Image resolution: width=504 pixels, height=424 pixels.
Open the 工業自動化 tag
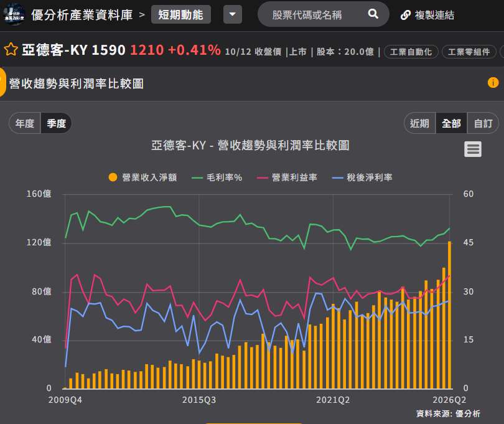pyautogui.click(x=411, y=52)
